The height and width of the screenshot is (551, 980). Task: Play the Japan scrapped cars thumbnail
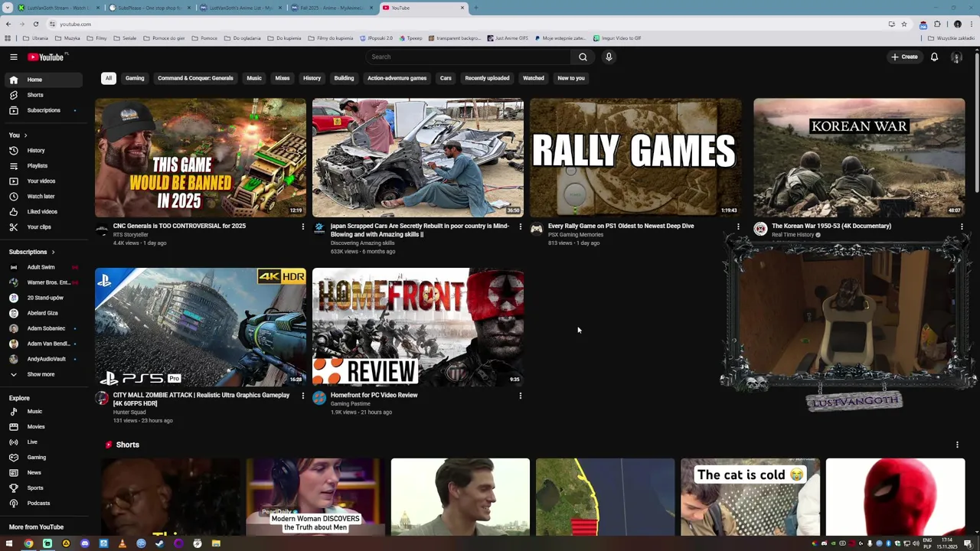[x=418, y=158]
